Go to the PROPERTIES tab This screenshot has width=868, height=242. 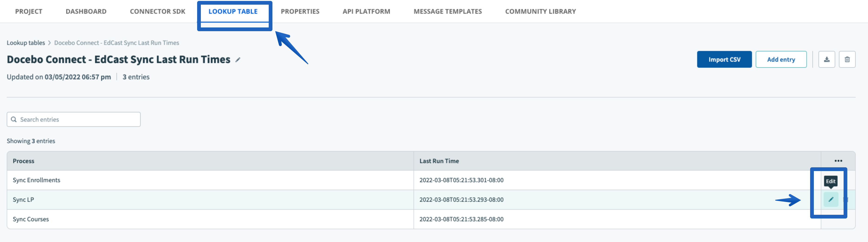pos(300,11)
